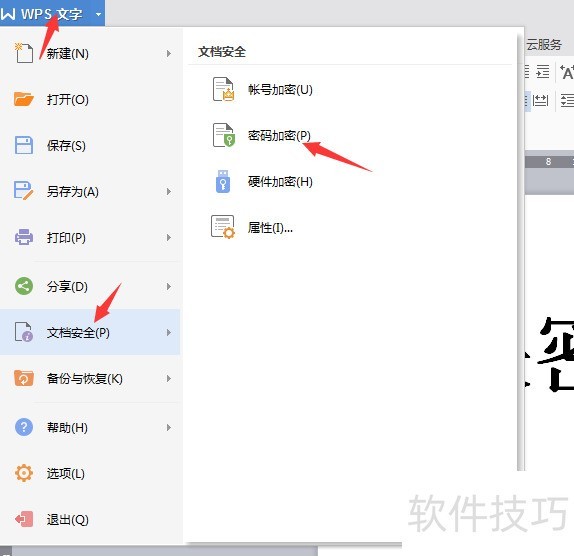This screenshot has width=574, height=556.
Task: Click the green Share icon
Action: [24, 286]
